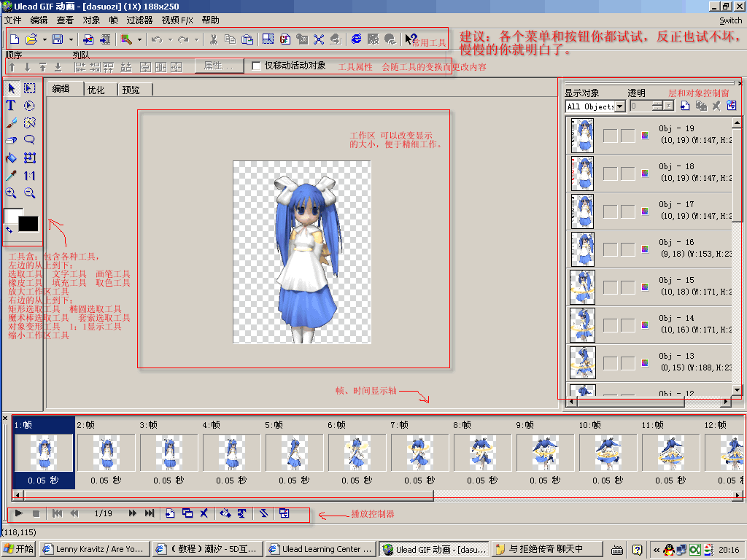Screen dimensions: 747x560
Task: Toggle first visibility box for Obj - 18
Action: 611,174
